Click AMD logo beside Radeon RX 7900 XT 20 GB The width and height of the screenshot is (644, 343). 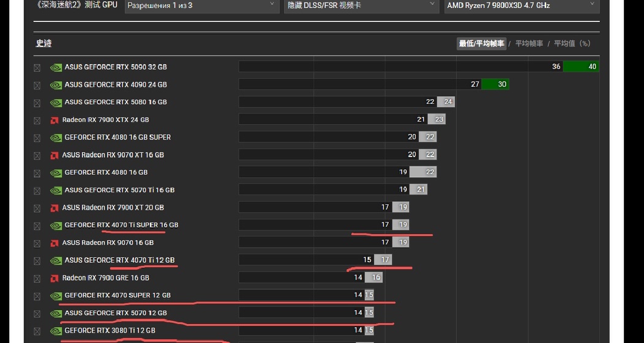54,208
